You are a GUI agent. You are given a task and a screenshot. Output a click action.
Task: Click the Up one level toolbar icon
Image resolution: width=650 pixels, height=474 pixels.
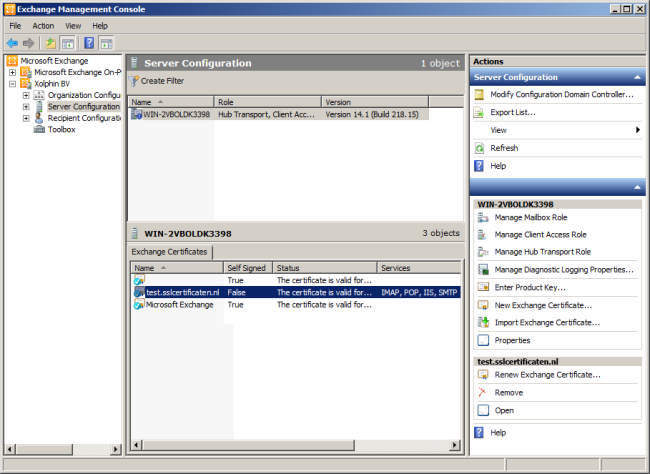coord(51,43)
